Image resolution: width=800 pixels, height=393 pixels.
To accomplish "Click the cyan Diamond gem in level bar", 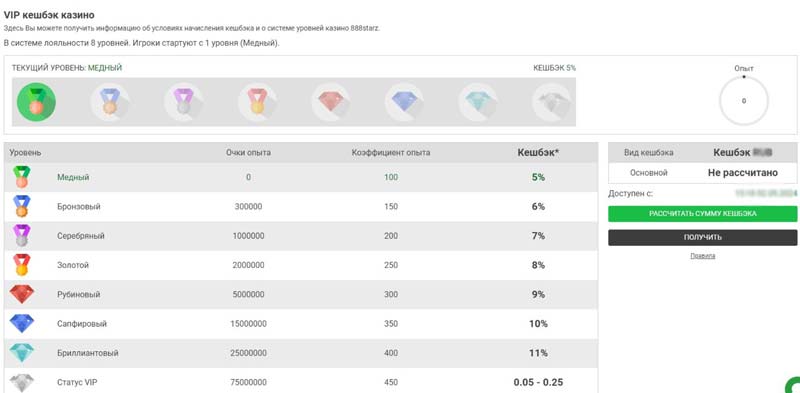I will [x=478, y=102].
